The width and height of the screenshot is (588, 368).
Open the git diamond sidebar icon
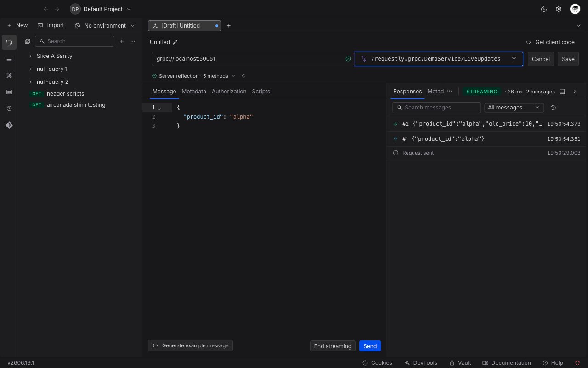click(9, 125)
